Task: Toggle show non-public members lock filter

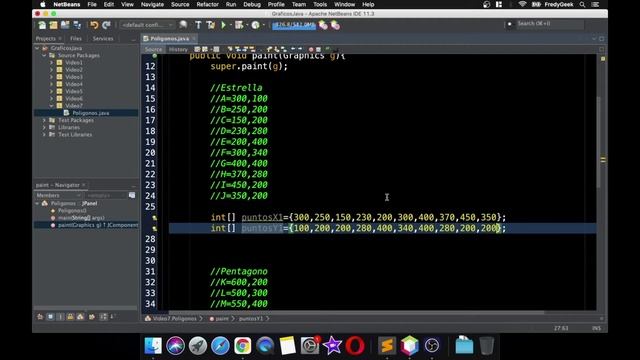Action: 70,316
